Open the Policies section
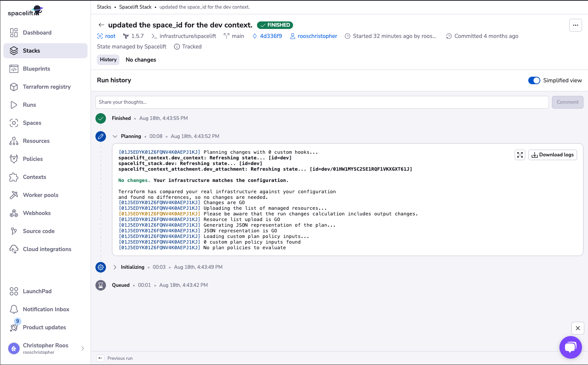The width and height of the screenshot is (588, 365). (33, 159)
